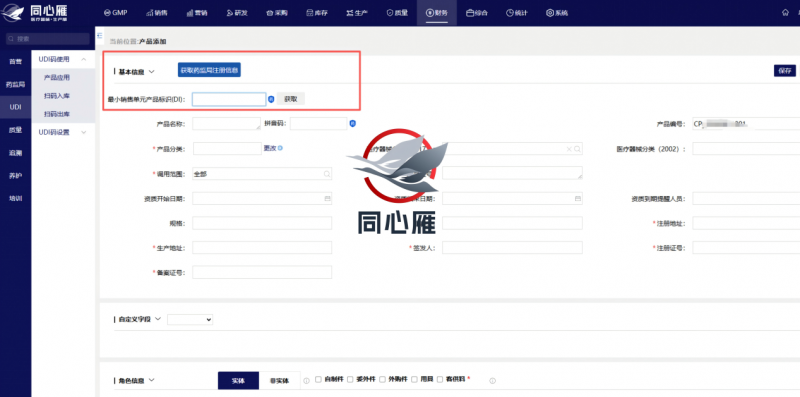This screenshot has width=800, height=397.
Task: Collapse the 自定义字段 section chevron
Action: pyautogui.click(x=158, y=319)
